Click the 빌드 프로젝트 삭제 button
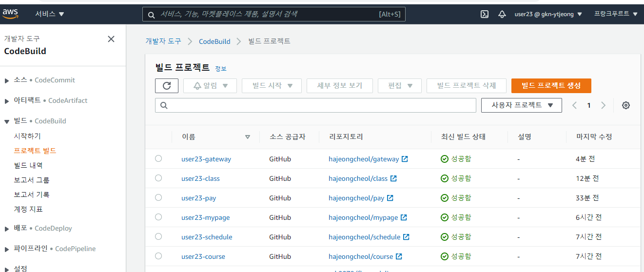Screen dimensions: 644x272 [467, 86]
